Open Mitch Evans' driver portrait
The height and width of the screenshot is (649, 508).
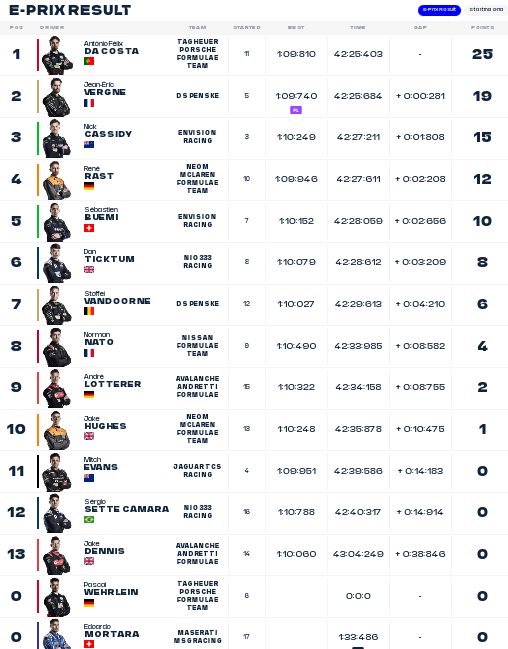pyautogui.click(x=57, y=472)
